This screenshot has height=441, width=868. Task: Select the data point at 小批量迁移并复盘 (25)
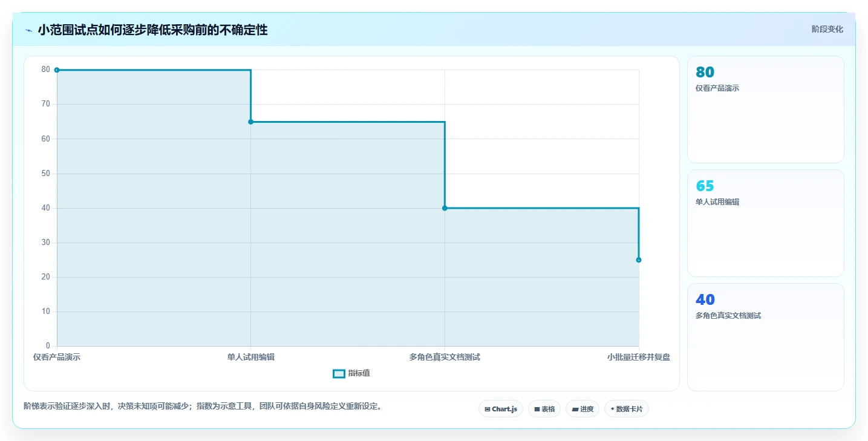click(x=639, y=260)
